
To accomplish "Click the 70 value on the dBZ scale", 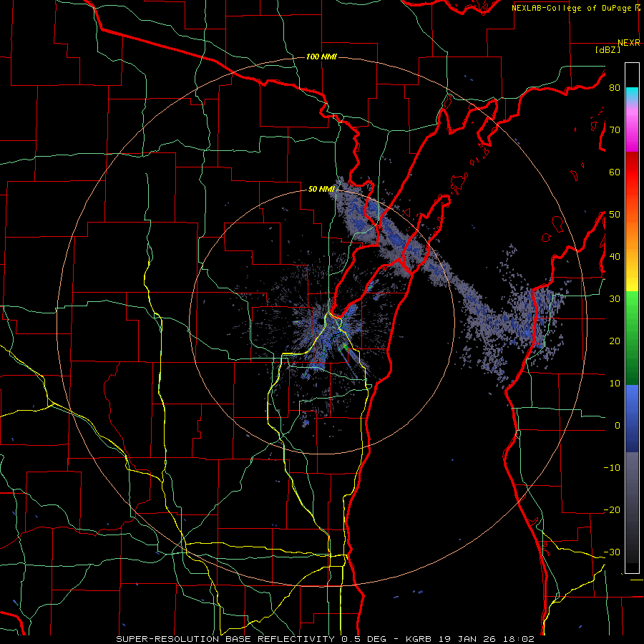I will pos(615,130).
